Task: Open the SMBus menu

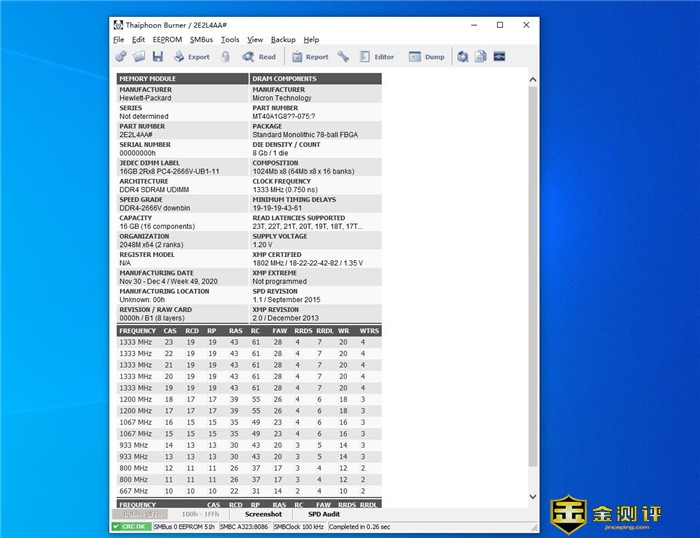Action: tap(201, 40)
